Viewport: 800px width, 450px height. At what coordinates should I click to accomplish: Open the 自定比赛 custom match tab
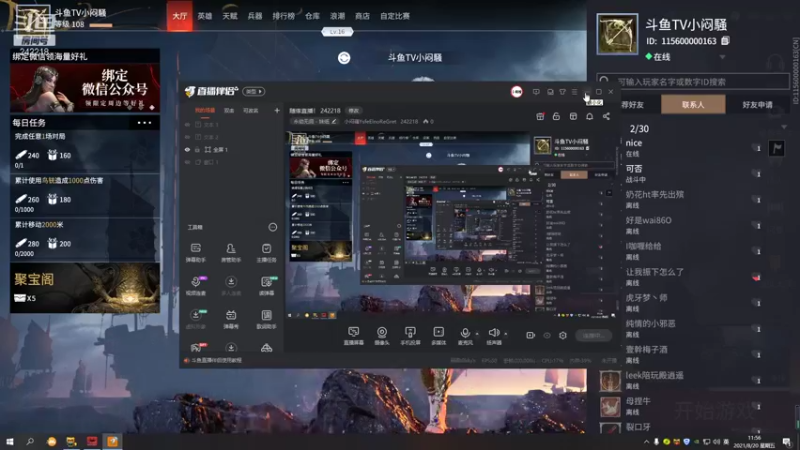pyautogui.click(x=395, y=16)
